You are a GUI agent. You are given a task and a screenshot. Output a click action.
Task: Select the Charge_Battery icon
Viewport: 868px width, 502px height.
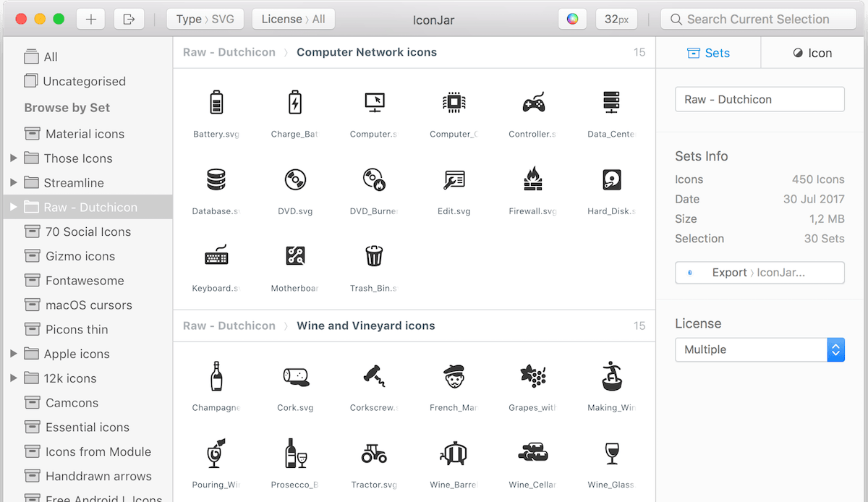[295, 103]
